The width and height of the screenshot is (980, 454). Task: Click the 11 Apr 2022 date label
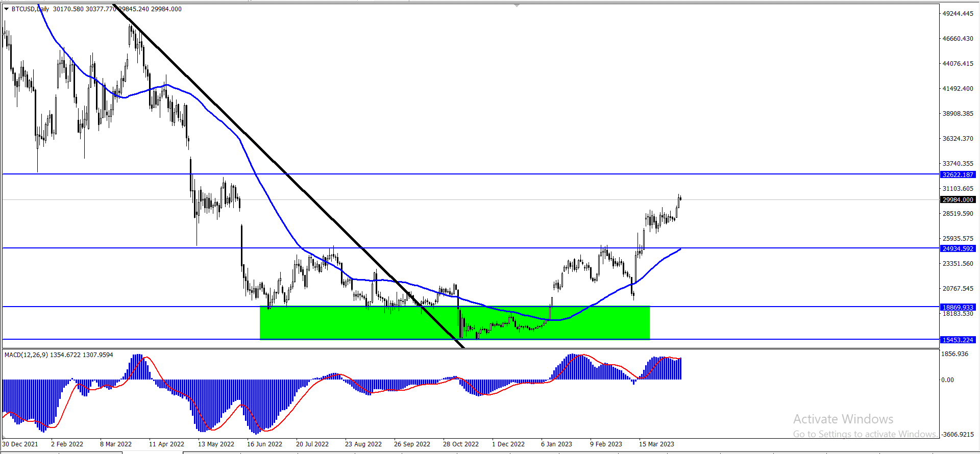tap(166, 444)
